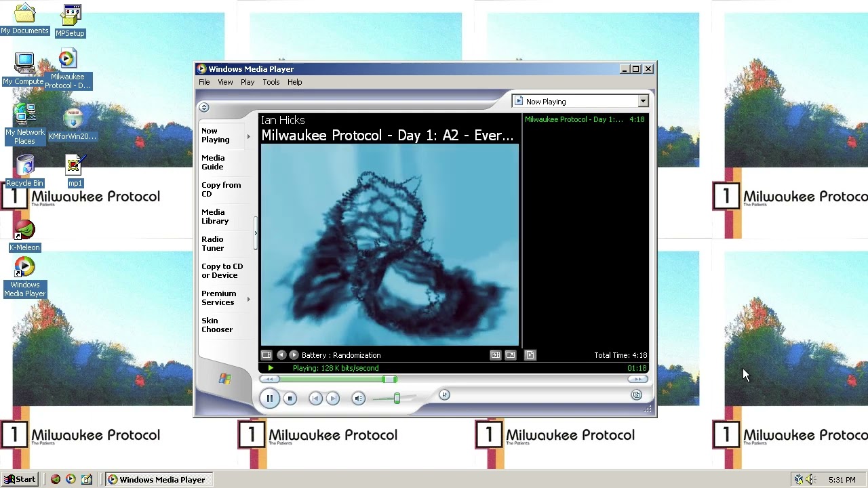Open Milwaukee Protocol media file desktop icon
Image resolution: width=868 pixels, height=488 pixels.
[68, 70]
